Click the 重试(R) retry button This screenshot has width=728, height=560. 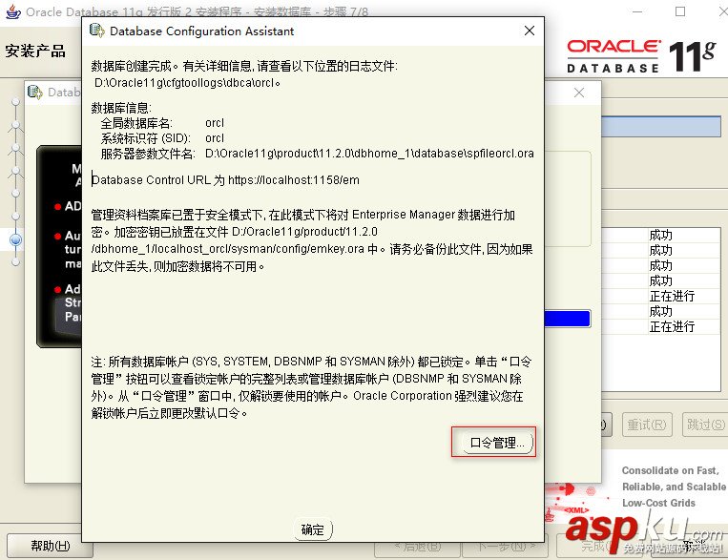pyautogui.click(x=647, y=425)
